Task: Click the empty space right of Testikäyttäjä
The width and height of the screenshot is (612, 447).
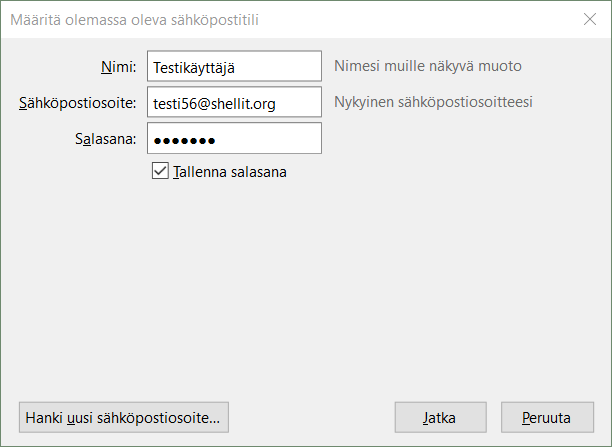Action: 278,66
